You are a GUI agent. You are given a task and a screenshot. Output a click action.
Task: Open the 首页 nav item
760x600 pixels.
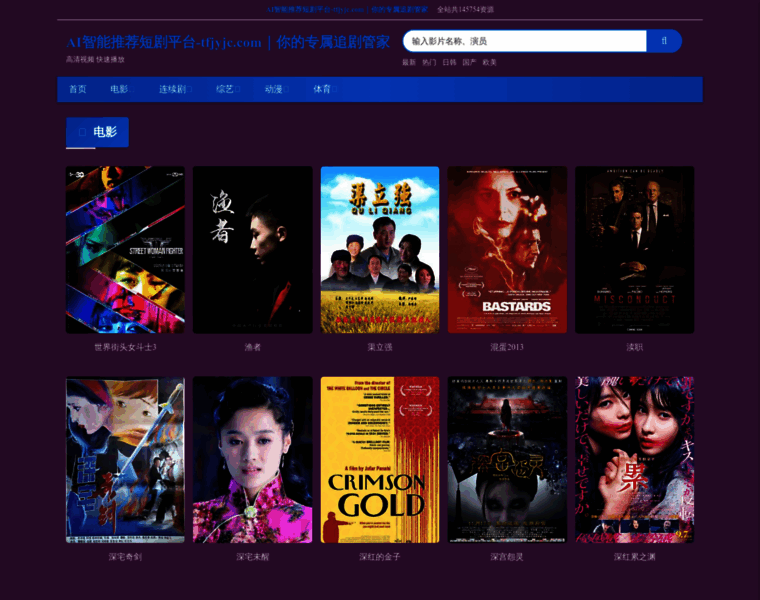pos(78,89)
